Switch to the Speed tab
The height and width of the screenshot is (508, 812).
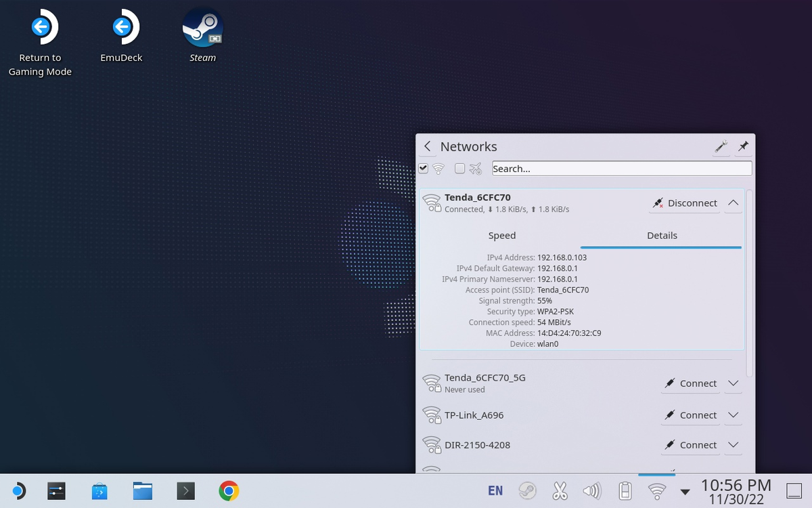click(502, 236)
